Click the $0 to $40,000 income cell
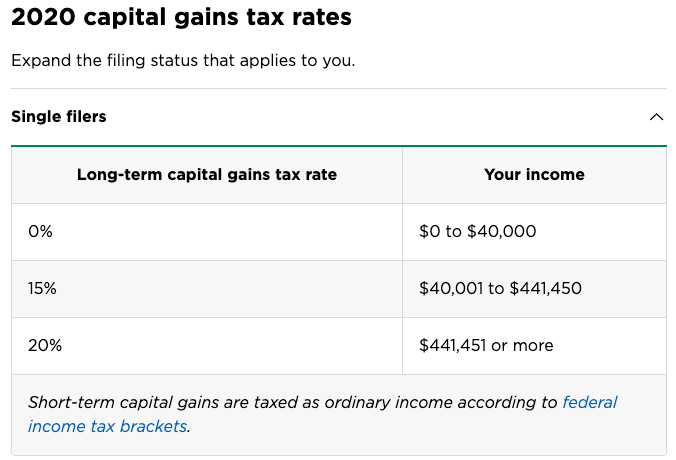Viewport: 676px width, 460px height. pos(534,232)
